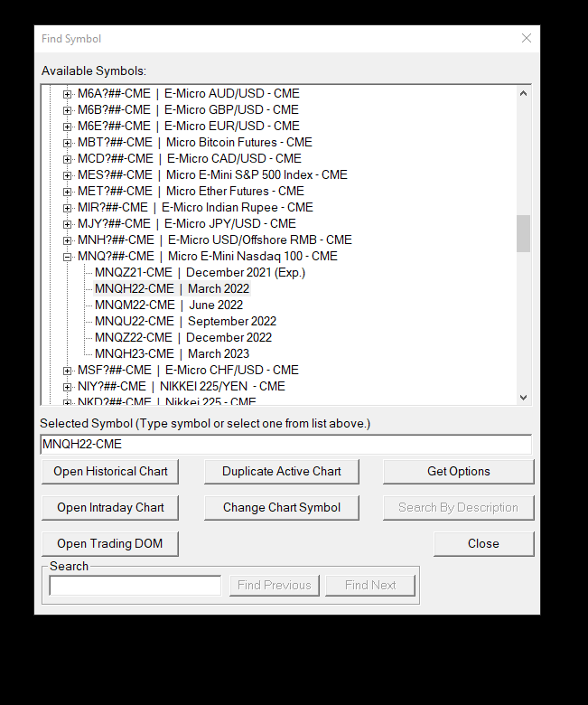Click Change Chart Symbol button
588x705 pixels.
coord(282,508)
